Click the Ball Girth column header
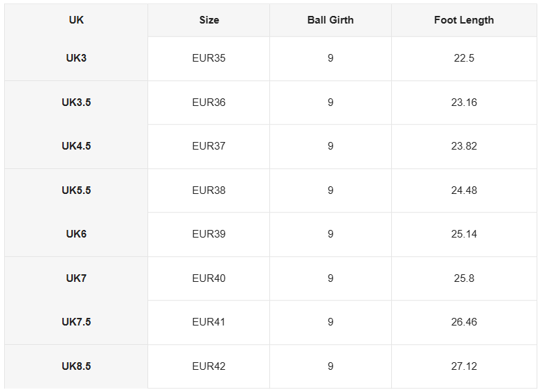This screenshot has width=538, height=392. pos(330,20)
